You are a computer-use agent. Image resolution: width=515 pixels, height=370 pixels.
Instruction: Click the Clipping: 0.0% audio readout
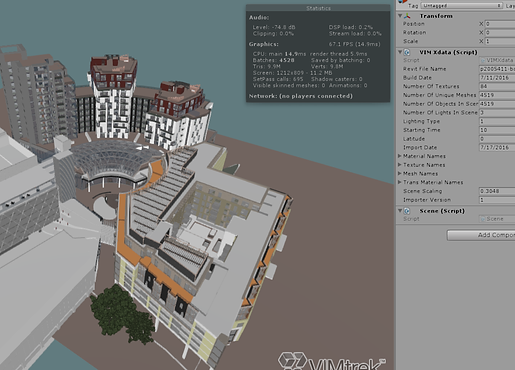click(273, 34)
